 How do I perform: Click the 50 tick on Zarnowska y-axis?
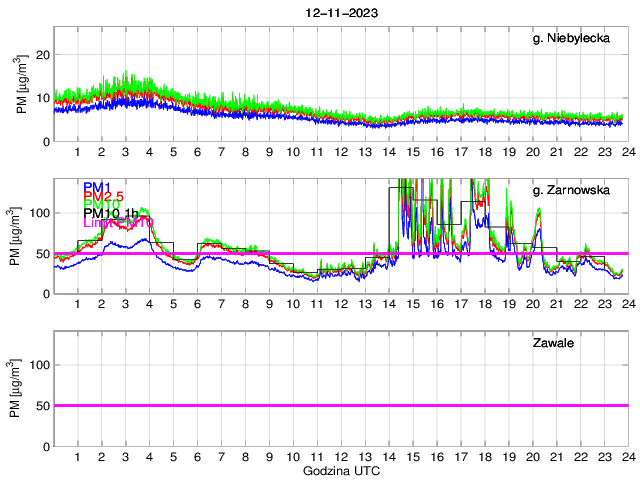tap(43, 253)
